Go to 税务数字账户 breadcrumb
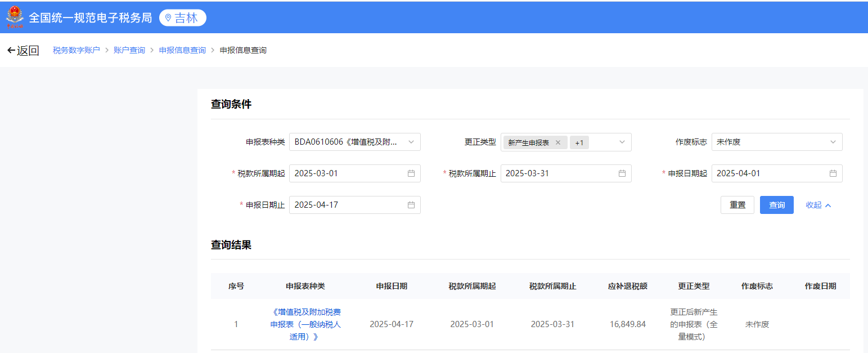The height and width of the screenshot is (353, 868). pyautogui.click(x=77, y=50)
